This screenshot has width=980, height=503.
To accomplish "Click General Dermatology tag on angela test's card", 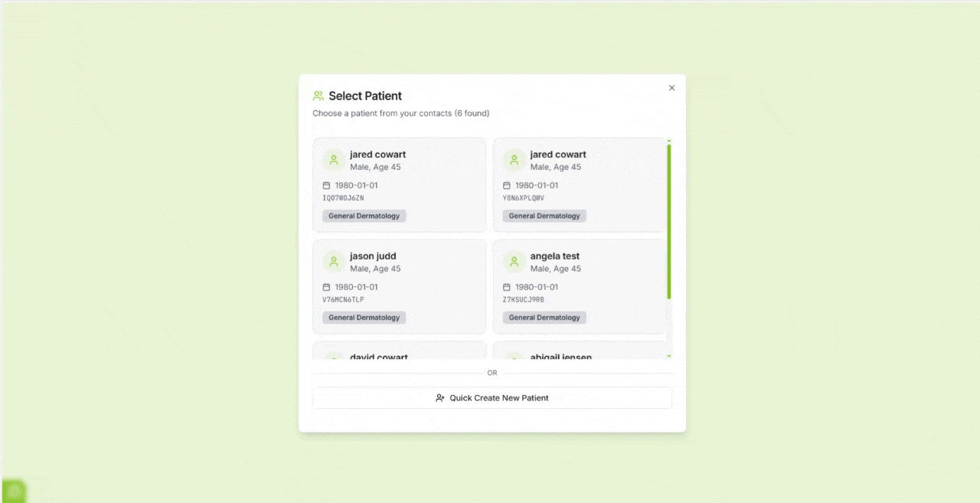I will click(544, 318).
